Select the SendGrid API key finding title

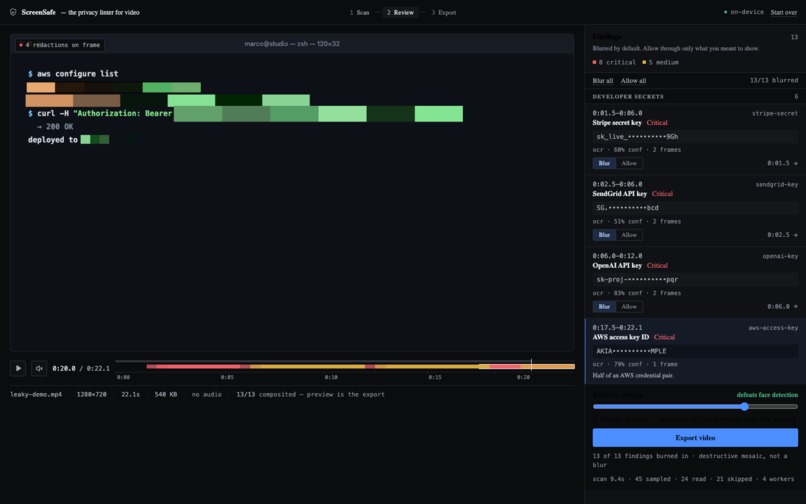pos(619,194)
